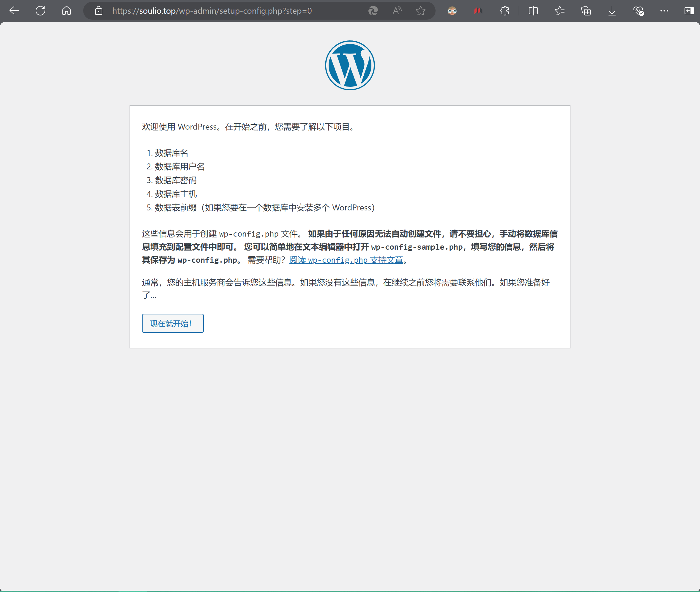The image size is (700, 592).
Task: Reload the WordPress setup page
Action: click(x=40, y=11)
